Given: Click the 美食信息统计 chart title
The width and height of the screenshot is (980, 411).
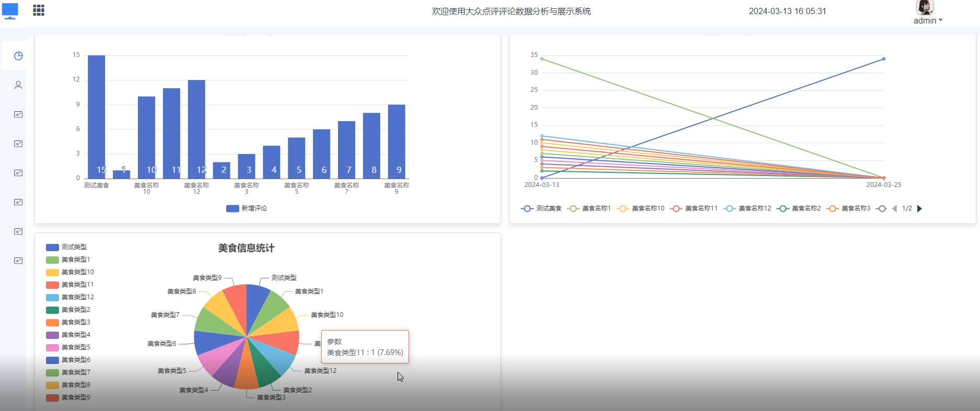Looking at the screenshot, I should pyautogui.click(x=246, y=248).
